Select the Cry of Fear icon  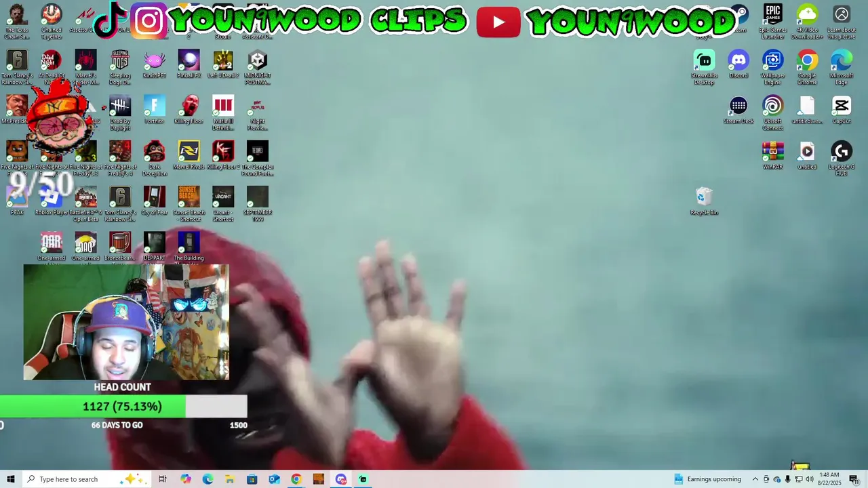point(154,201)
